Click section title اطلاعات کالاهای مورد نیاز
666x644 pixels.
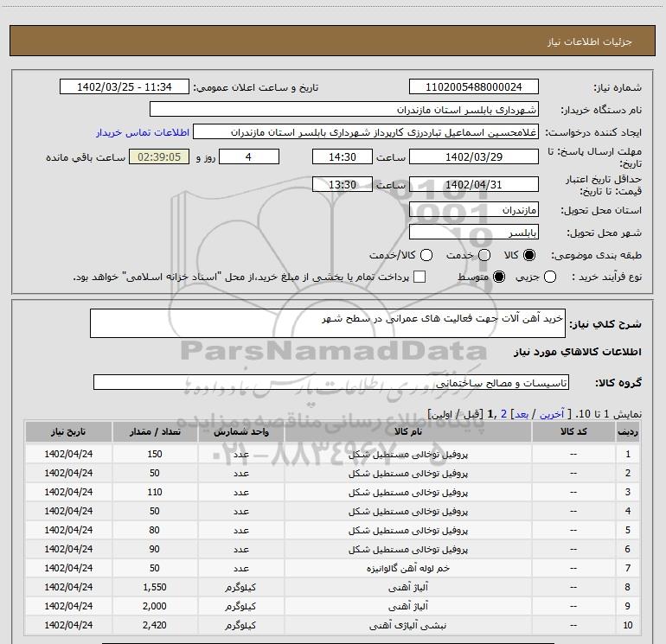pyautogui.click(x=577, y=352)
